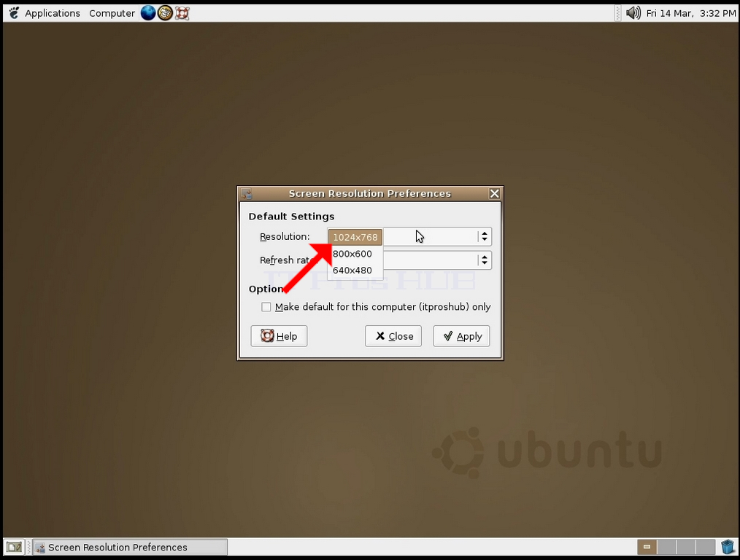Viewport: 740px width, 560px height.
Task: Open the clock showing Fri 14 Mar
Action: coord(690,13)
